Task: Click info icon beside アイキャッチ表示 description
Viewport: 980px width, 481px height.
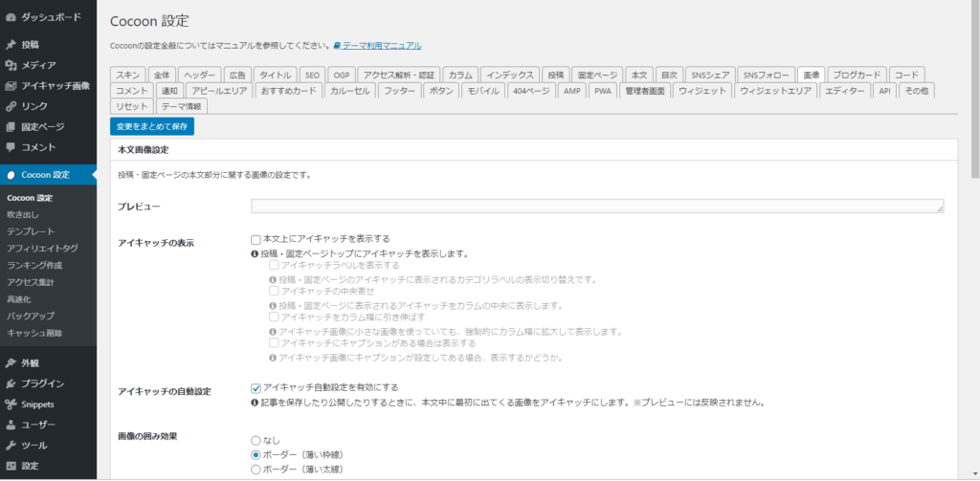Action: pos(255,254)
